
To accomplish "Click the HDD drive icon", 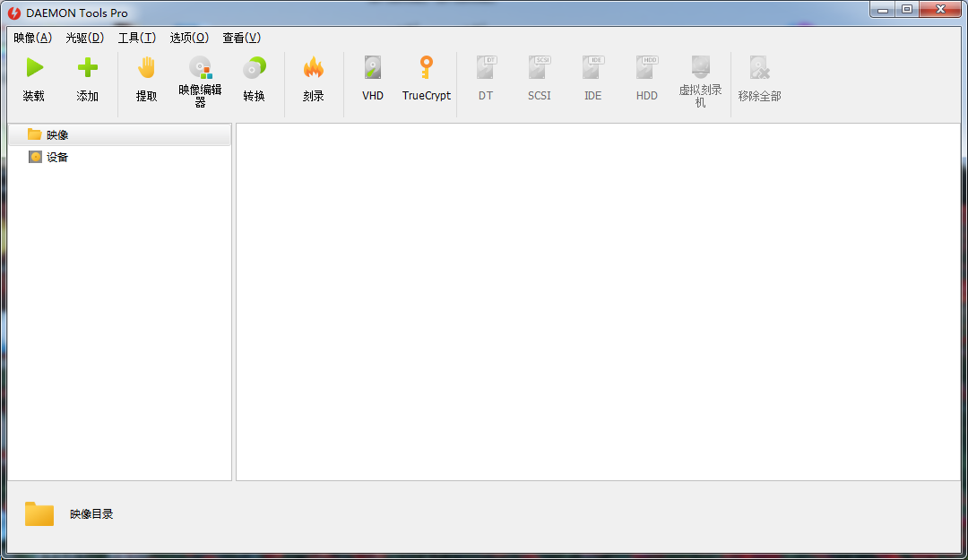I will [x=647, y=67].
